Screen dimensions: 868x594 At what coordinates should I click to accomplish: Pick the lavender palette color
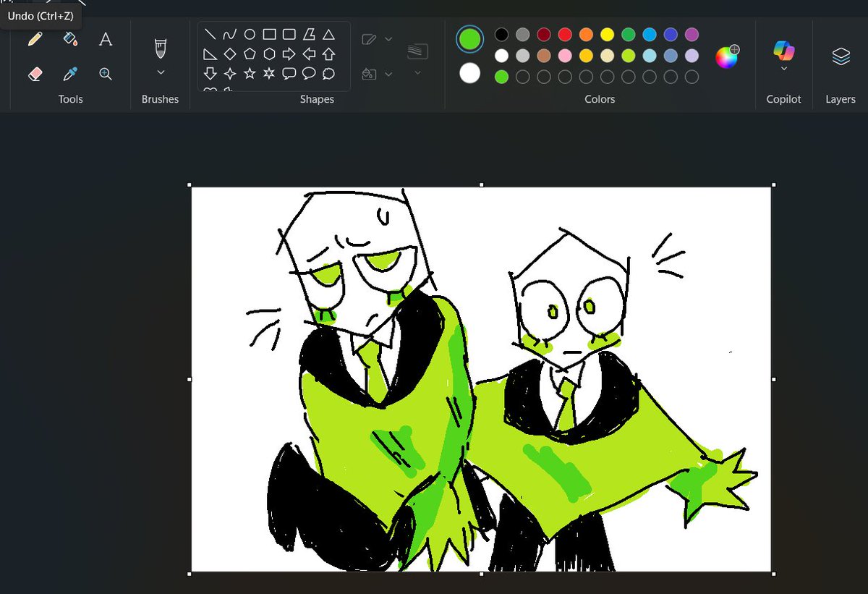[692, 56]
